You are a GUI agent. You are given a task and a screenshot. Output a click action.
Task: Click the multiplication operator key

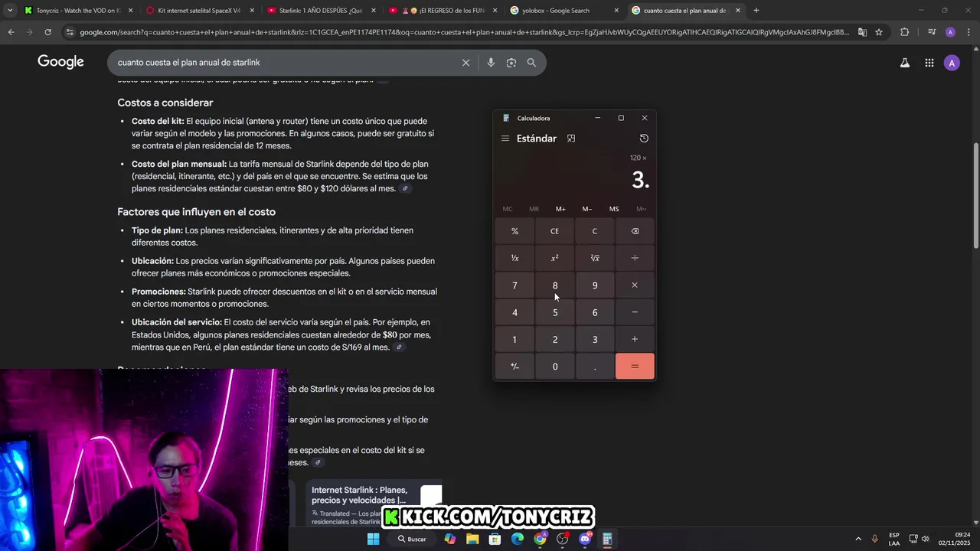click(635, 285)
